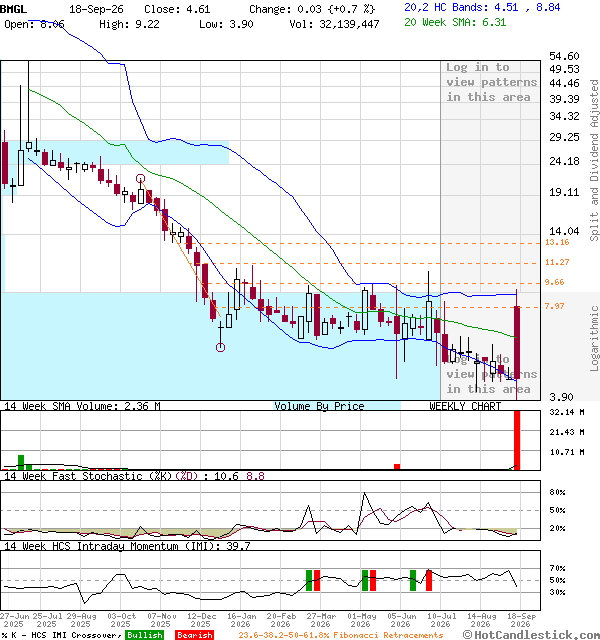Click the 20 Week SMA legend text
Screen dimensions: 600x640
point(455,22)
